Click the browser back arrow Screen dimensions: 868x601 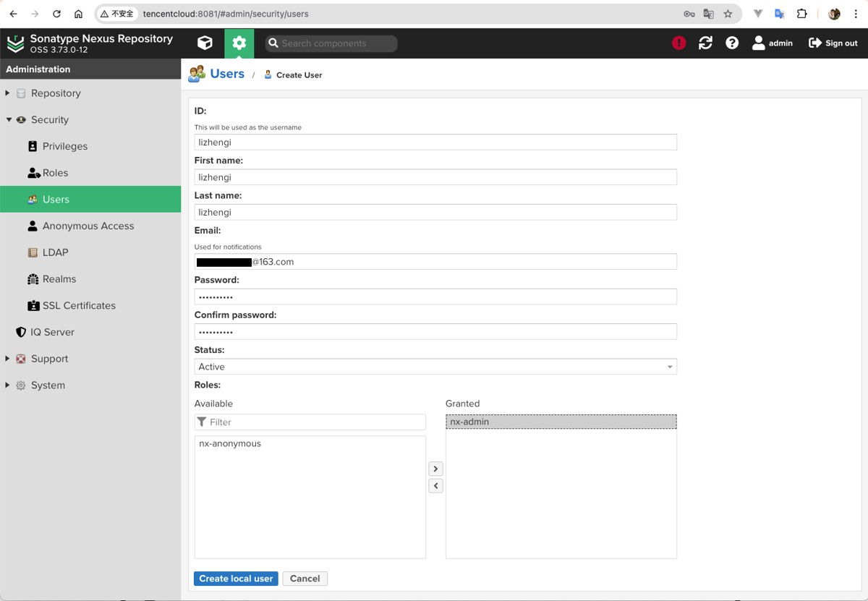click(13, 14)
